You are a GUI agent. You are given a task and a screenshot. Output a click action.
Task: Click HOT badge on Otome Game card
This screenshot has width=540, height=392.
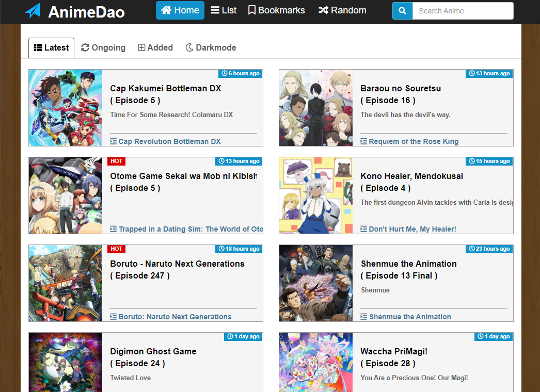coord(116,161)
